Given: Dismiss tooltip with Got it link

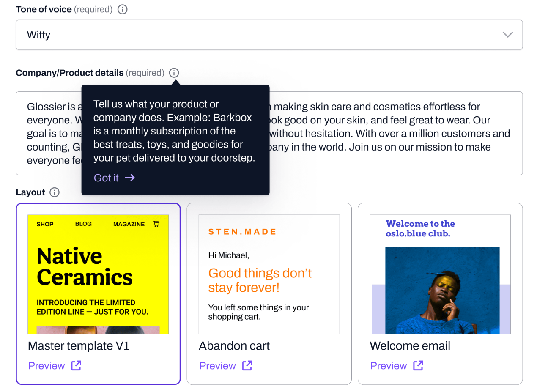Looking at the screenshot, I should pos(114,178).
